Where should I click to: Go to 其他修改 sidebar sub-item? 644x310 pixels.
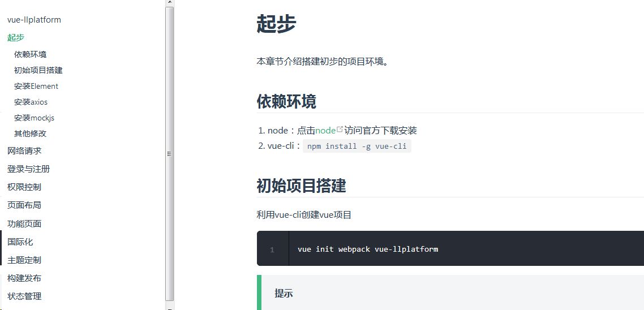[x=31, y=134]
